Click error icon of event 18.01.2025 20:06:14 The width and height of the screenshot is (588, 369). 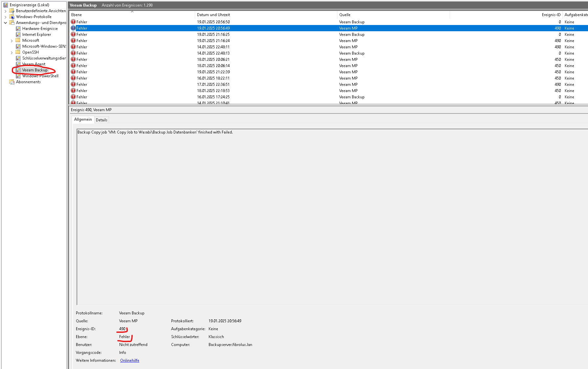coord(73,66)
